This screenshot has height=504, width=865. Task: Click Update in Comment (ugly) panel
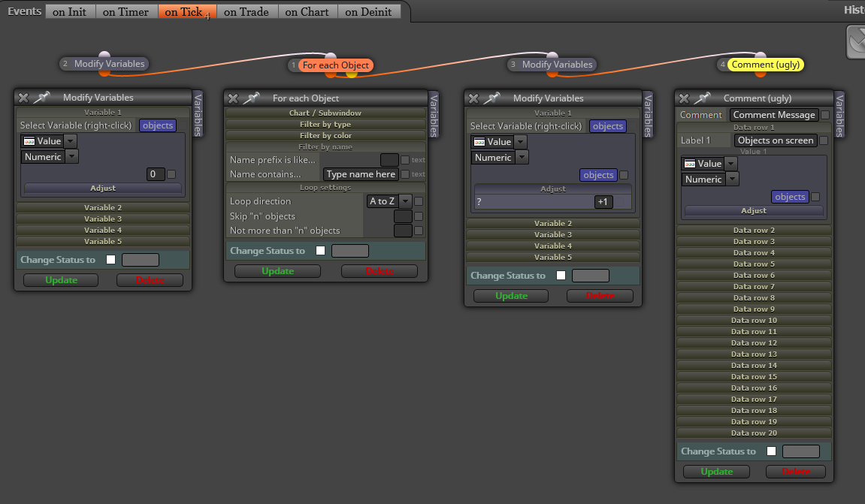coord(717,472)
